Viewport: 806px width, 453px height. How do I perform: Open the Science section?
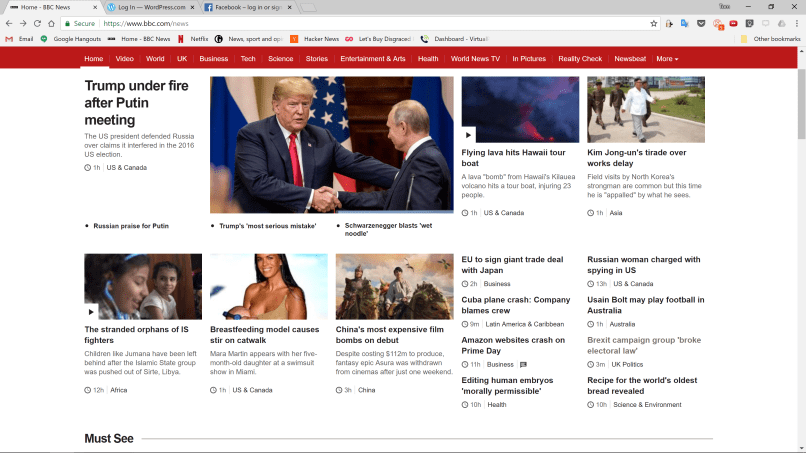click(x=281, y=59)
